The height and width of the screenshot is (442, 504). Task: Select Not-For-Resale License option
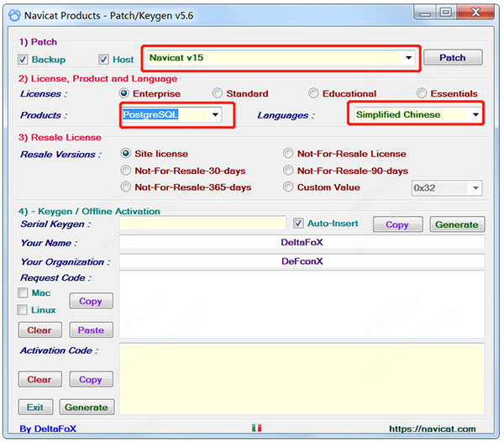coord(288,153)
